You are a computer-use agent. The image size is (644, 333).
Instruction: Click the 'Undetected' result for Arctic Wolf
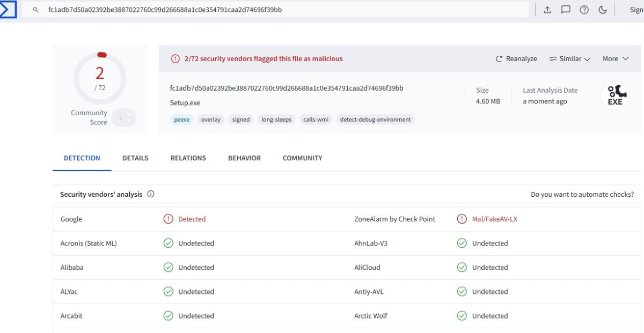point(490,316)
